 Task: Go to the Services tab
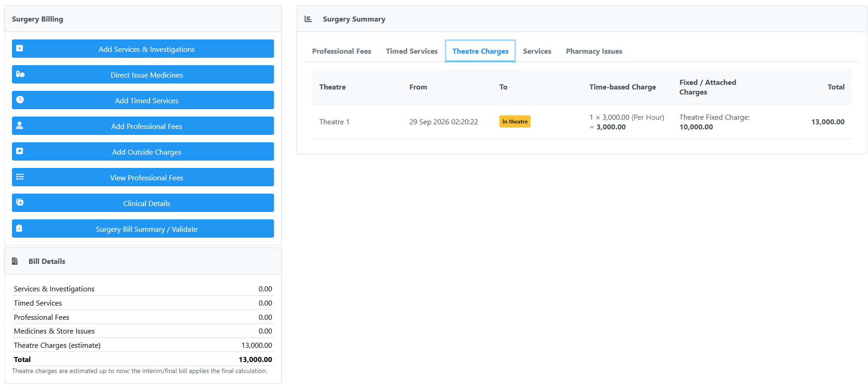537,51
